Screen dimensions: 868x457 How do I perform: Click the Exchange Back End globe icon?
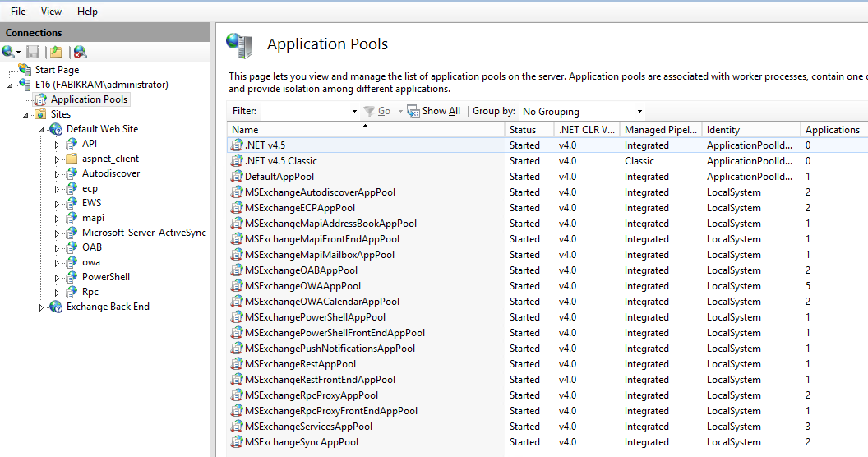(56, 307)
